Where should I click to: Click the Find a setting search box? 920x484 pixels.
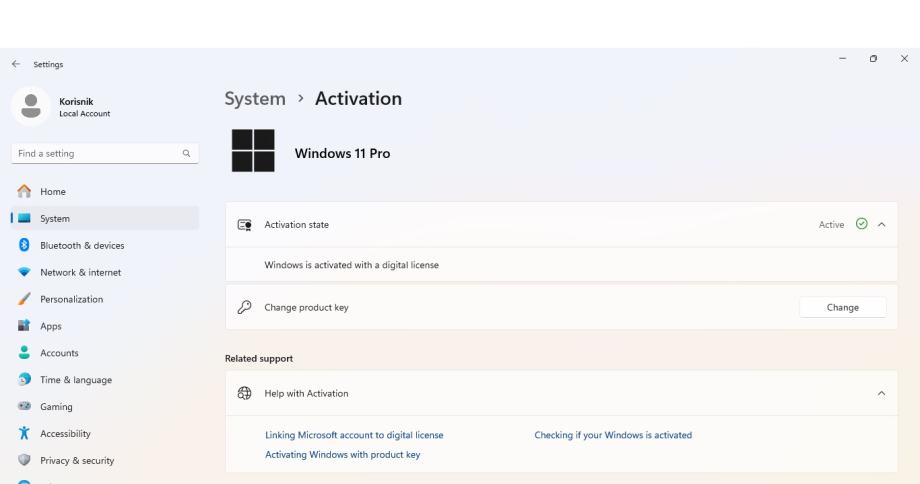(95, 154)
